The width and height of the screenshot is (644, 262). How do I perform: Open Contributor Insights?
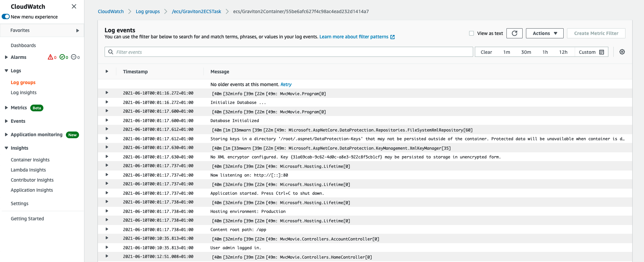coord(32,180)
